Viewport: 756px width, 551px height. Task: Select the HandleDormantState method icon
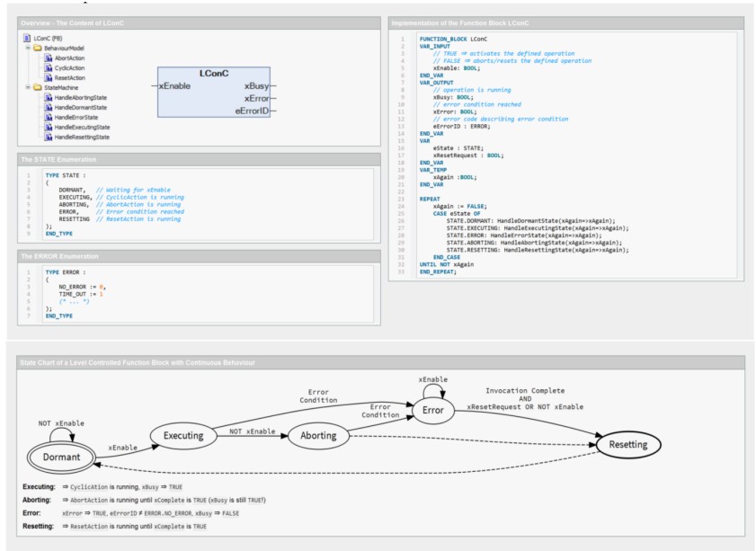(x=48, y=107)
